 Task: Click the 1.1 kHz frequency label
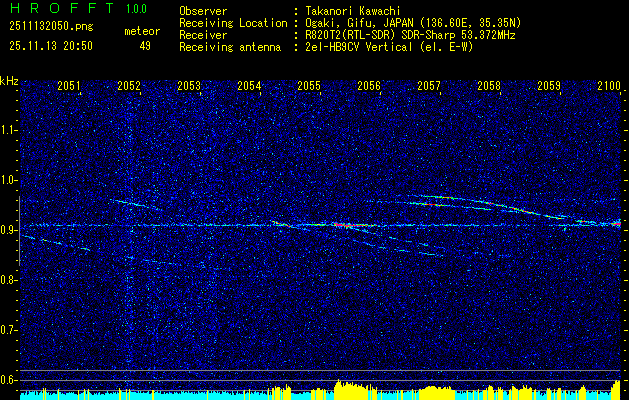pos(10,130)
